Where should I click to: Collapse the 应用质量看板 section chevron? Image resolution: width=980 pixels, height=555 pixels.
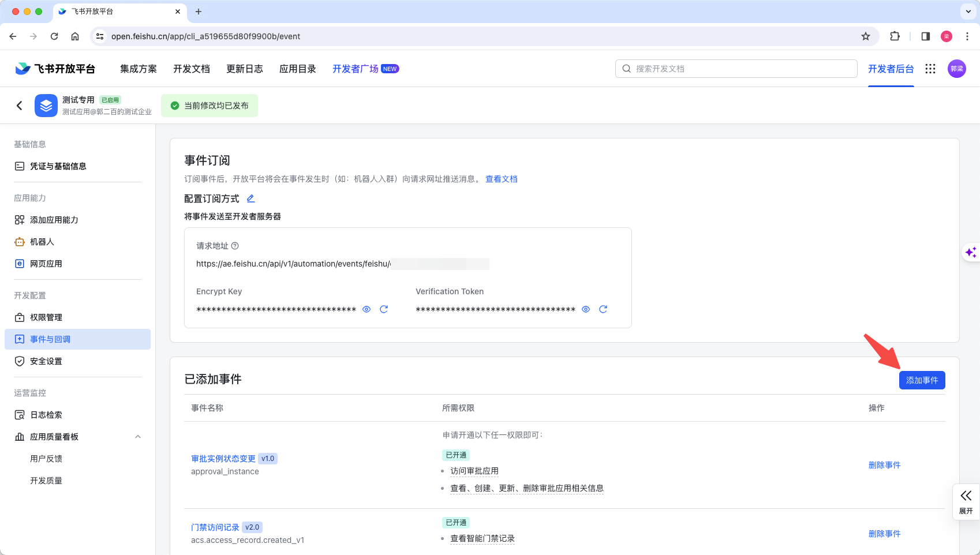point(138,437)
